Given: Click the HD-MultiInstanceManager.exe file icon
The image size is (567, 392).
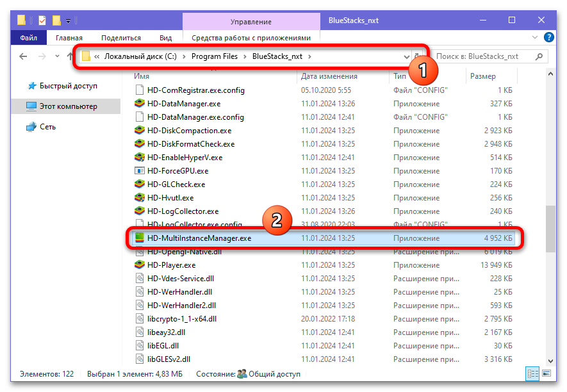Looking at the screenshot, I should pos(140,238).
